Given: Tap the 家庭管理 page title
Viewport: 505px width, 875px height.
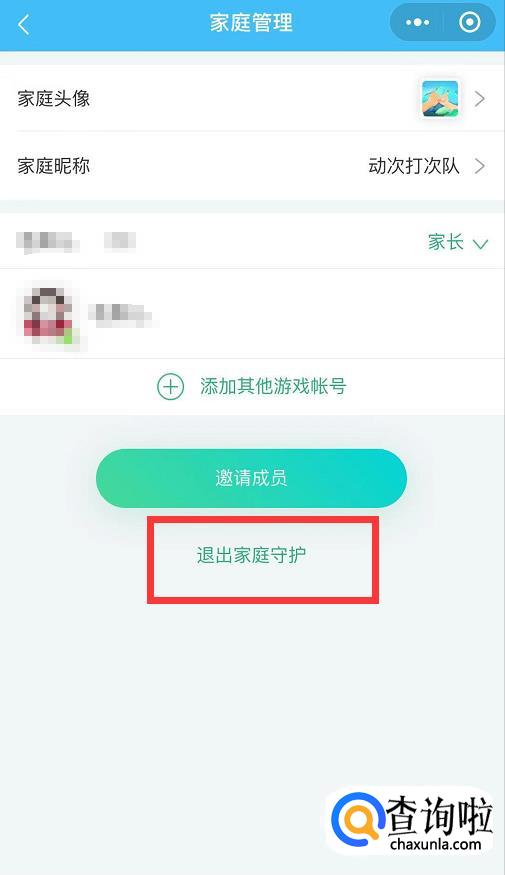Looking at the screenshot, I should coord(251,23).
